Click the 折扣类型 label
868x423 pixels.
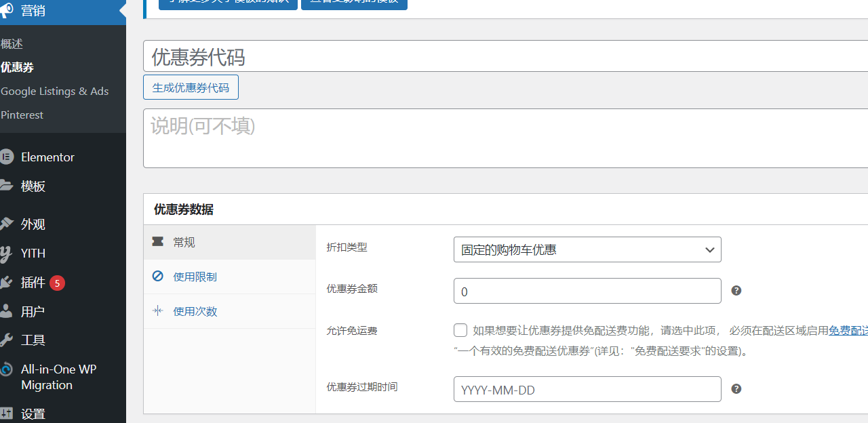point(347,247)
